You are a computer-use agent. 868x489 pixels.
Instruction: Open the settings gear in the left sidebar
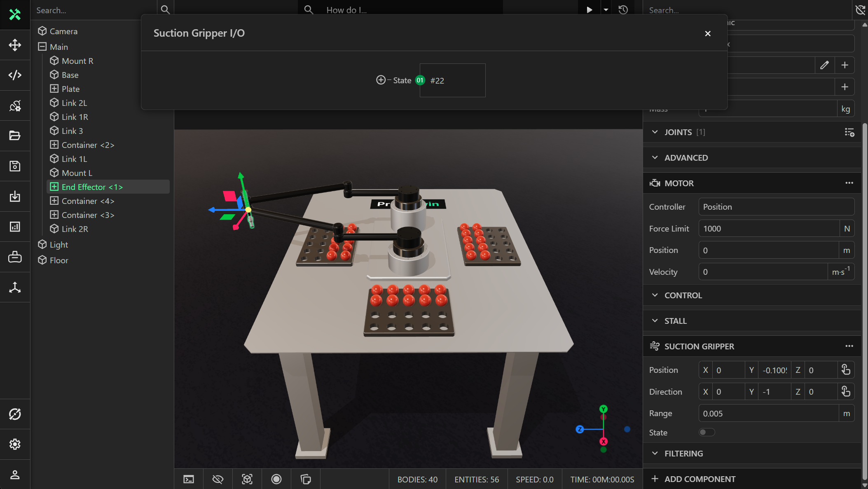coord(15,444)
